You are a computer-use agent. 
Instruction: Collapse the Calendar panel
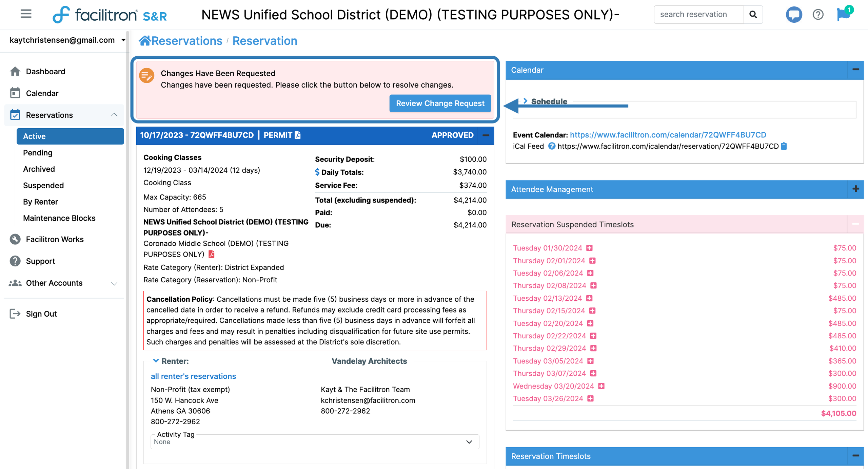coord(855,70)
